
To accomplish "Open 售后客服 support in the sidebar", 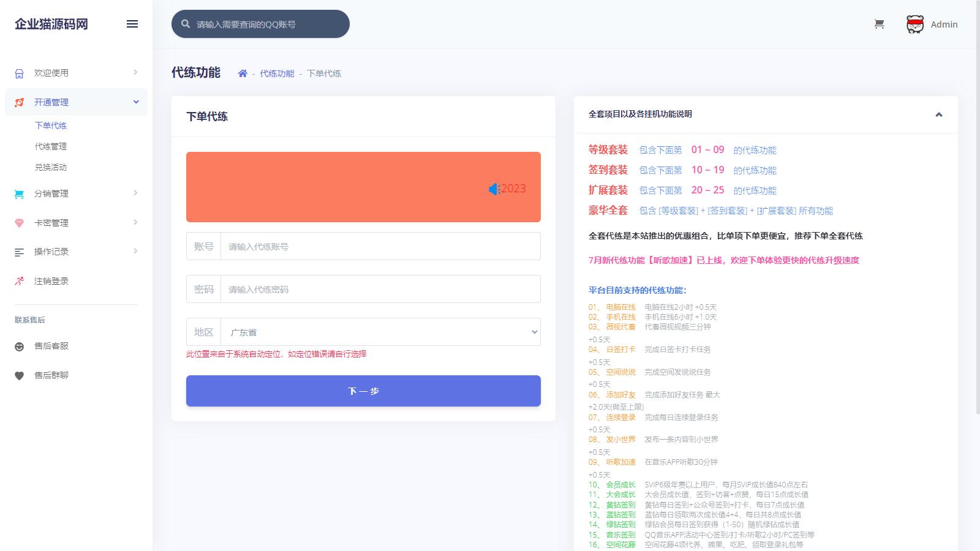I will tap(51, 347).
